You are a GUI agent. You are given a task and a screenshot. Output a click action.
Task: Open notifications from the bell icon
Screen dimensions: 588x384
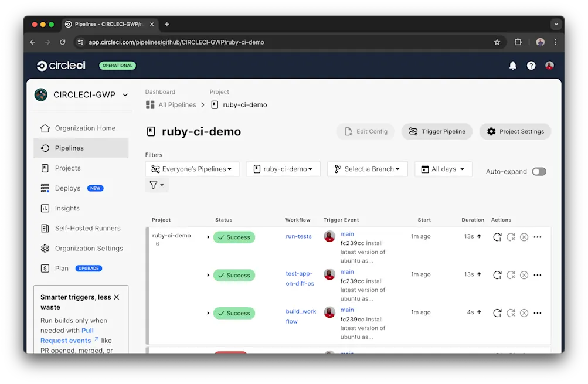click(x=512, y=65)
